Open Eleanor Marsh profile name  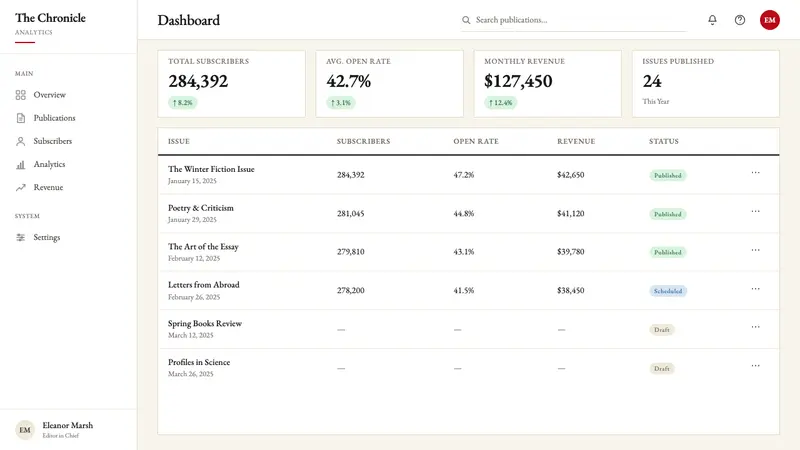[x=67, y=425]
